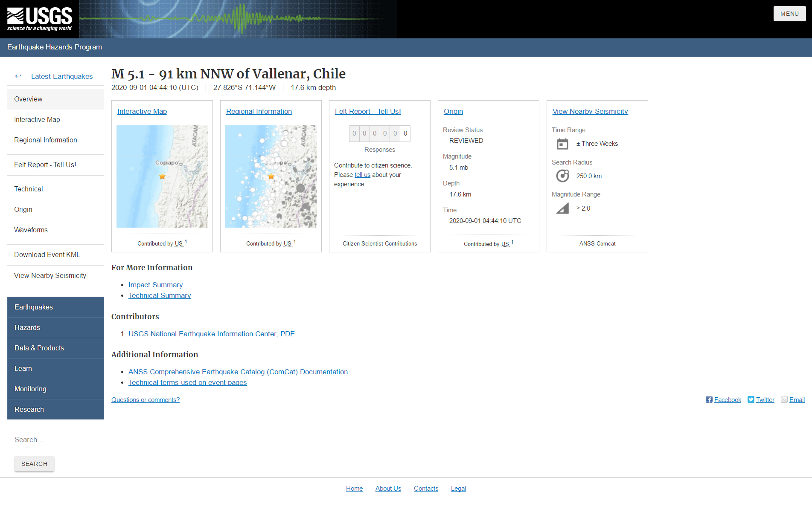Click the back arrow beside Latest Earthquakes
The image size is (812, 506).
click(18, 76)
